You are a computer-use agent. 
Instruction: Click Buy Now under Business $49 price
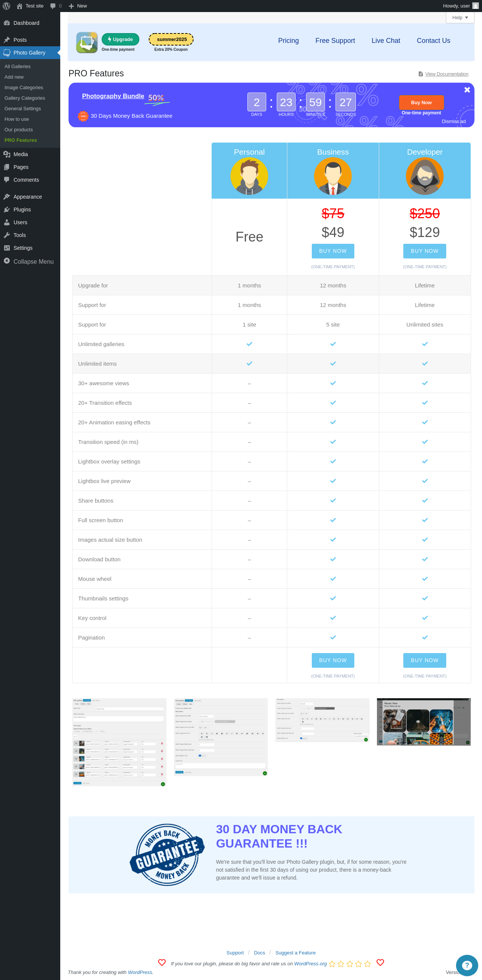pyautogui.click(x=333, y=251)
